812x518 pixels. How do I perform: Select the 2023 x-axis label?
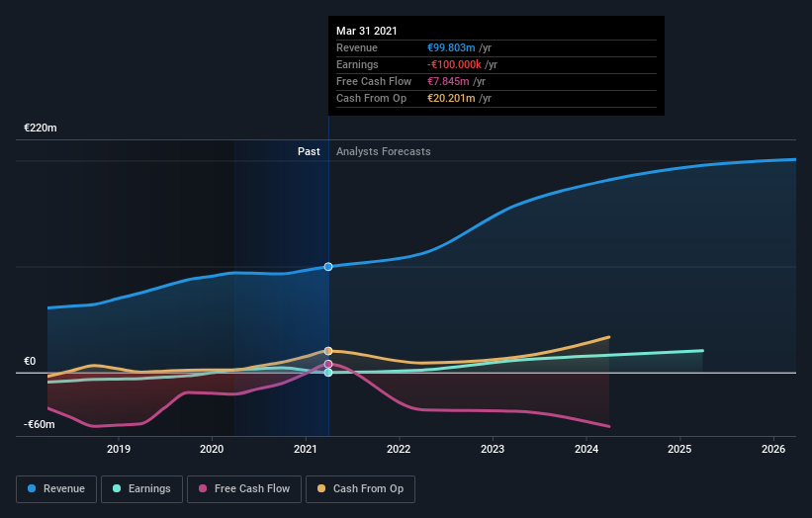pyautogui.click(x=493, y=449)
